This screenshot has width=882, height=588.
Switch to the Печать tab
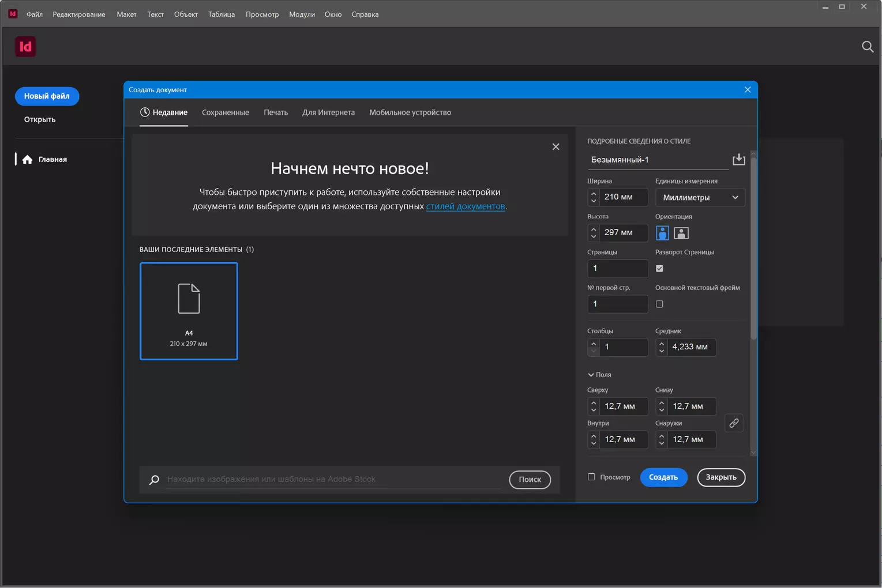click(x=276, y=112)
